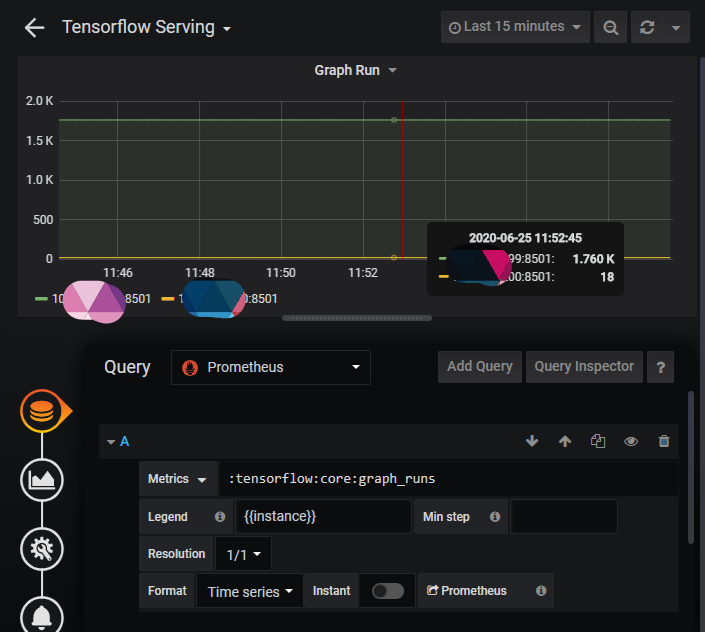Go back with the left arrow

35,28
